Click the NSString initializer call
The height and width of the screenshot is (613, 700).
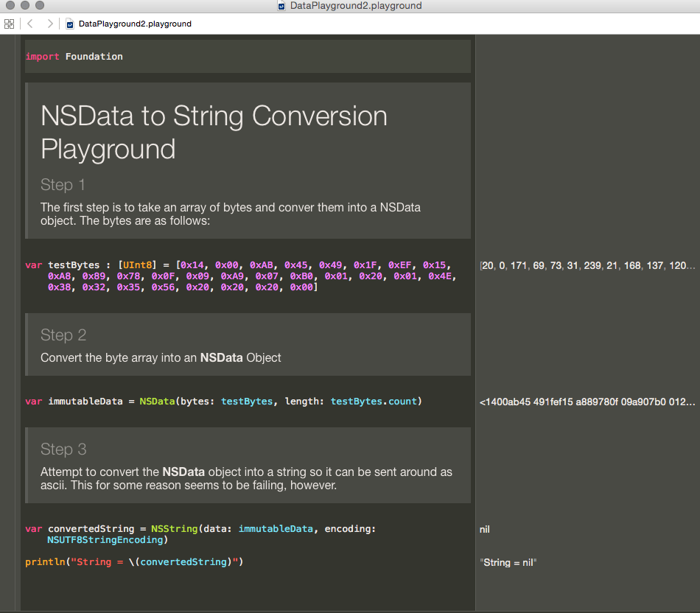(x=174, y=529)
